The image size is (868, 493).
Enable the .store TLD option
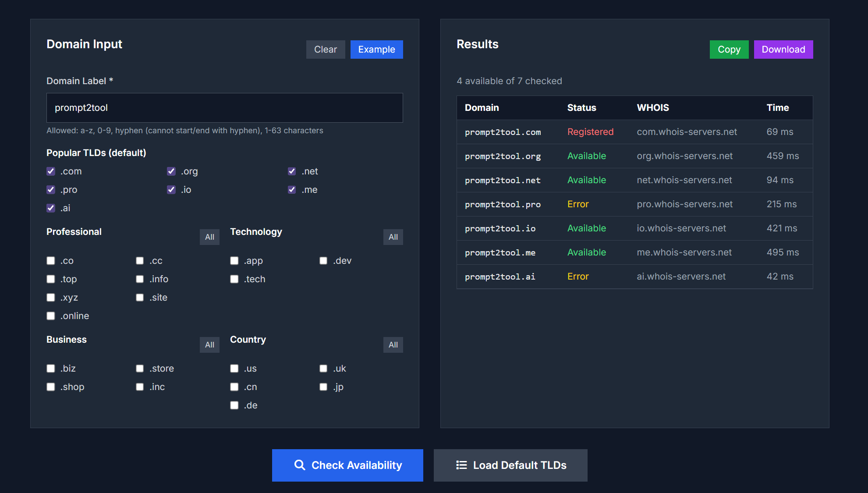pyautogui.click(x=140, y=369)
